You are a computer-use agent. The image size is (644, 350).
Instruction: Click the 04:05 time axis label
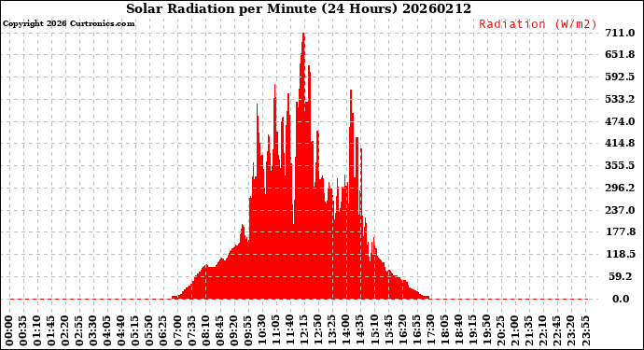(107, 331)
